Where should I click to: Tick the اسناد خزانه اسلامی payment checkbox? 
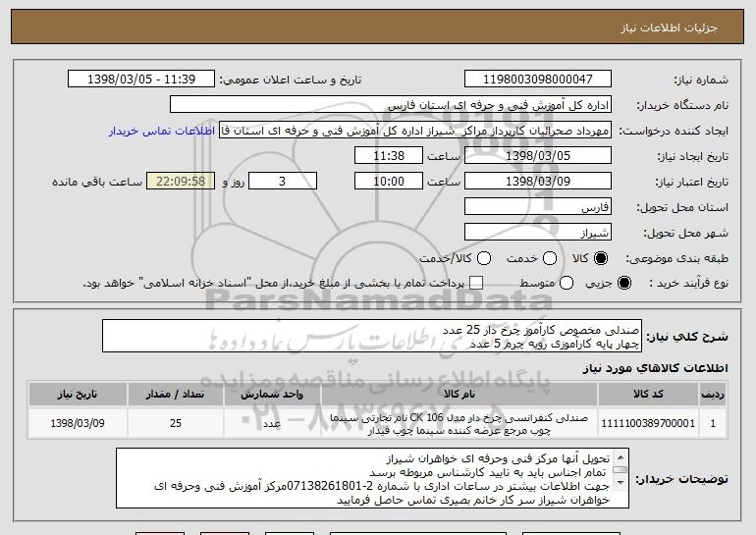click(476, 283)
